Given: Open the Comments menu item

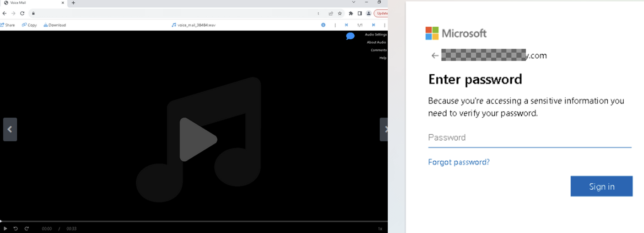Looking at the screenshot, I should (x=379, y=50).
